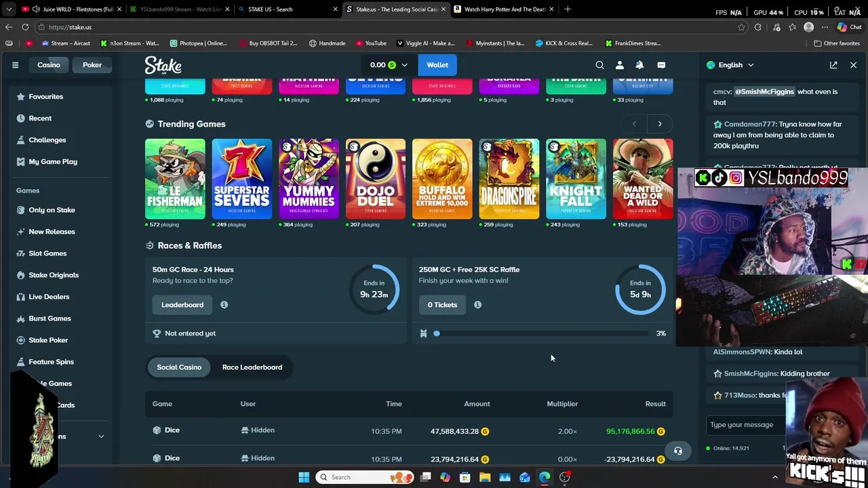Click the 95,176,866.56 result value
The height and width of the screenshot is (488, 868).
[631, 431]
